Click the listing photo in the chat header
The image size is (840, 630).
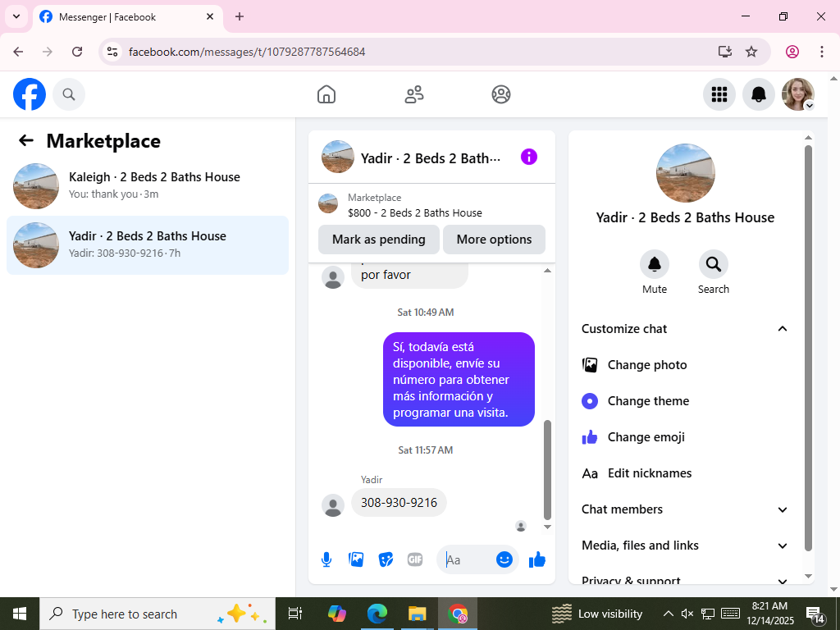click(x=337, y=157)
